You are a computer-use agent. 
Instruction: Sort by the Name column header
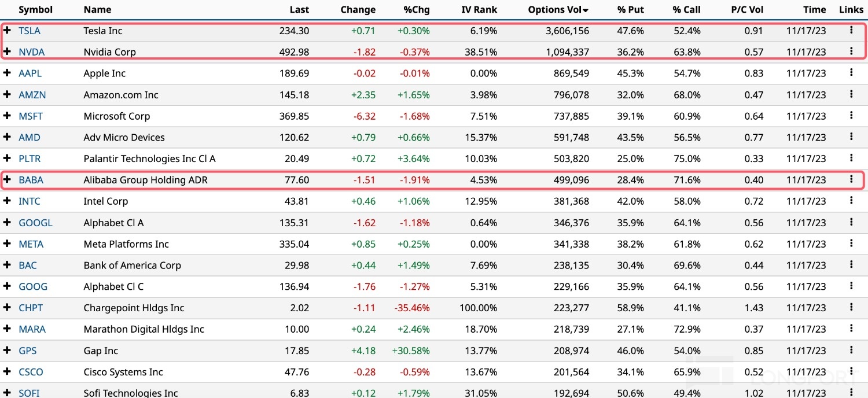pos(97,9)
